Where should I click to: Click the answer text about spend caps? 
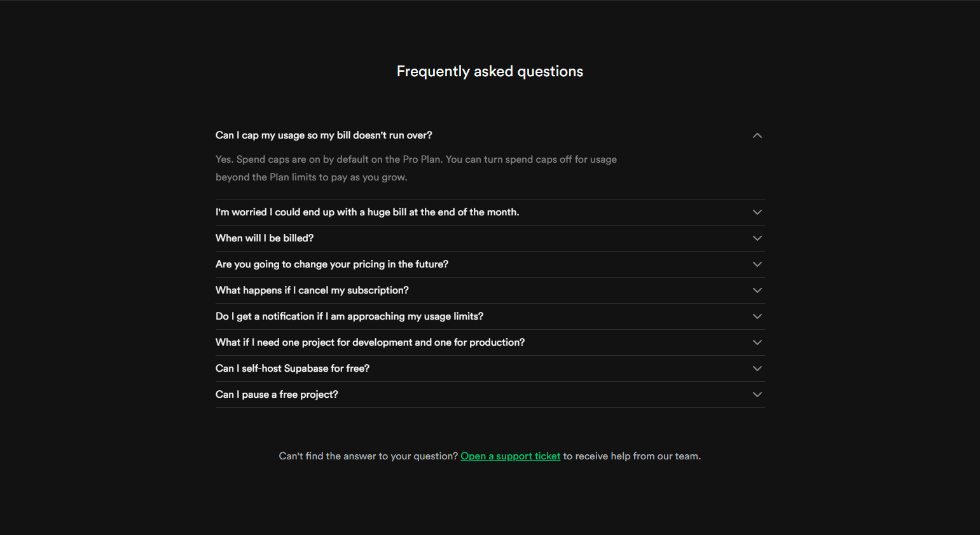tap(416, 168)
